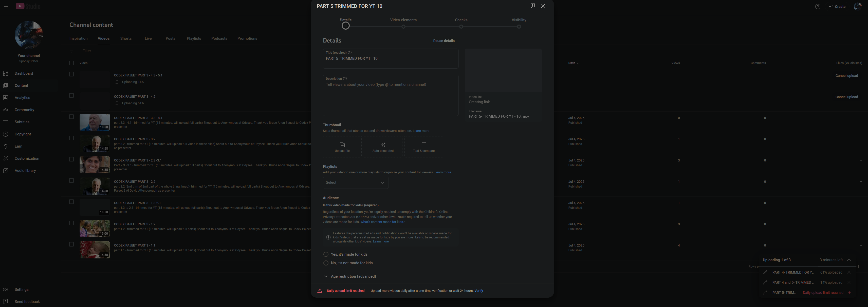Screen dimensions: 868x307
Task: Check the box for CODEX PAJEET PART 3 - 2.3 -3.1
Action: pos(71,159)
